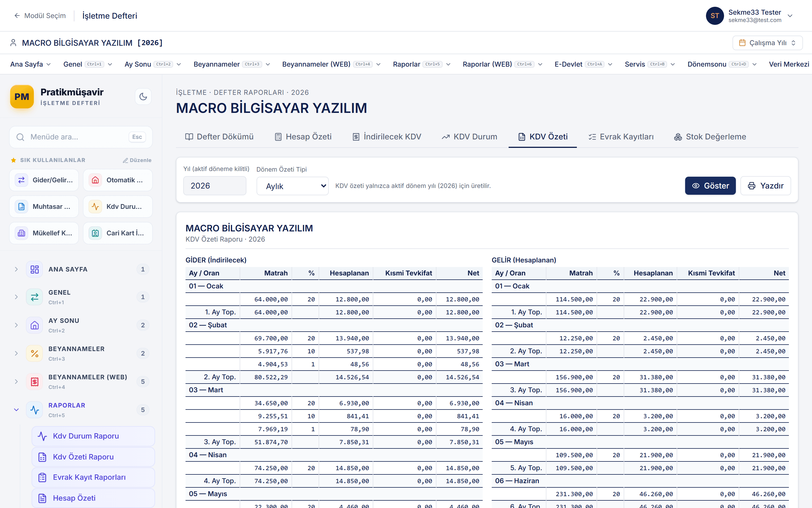The height and width of the screenshot is (508, 812).
Task: Open the Servis top menu
Action: [x=650, y=64]
